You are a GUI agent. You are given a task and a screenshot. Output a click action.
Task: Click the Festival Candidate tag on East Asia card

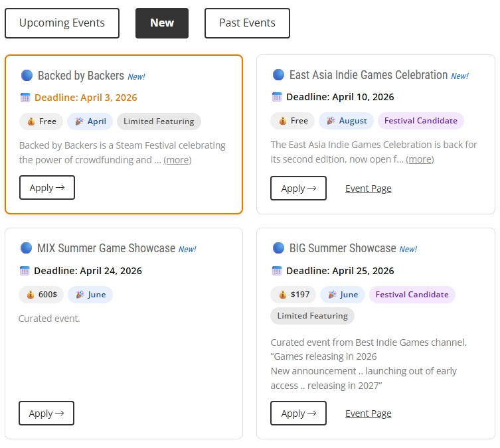420,121
